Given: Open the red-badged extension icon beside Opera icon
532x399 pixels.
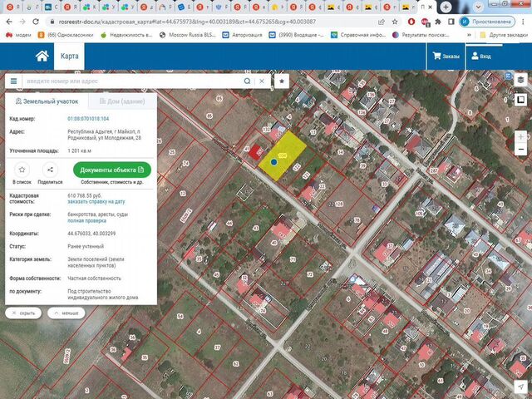Looking at the screenshot, I should click(x=425, y=22).
